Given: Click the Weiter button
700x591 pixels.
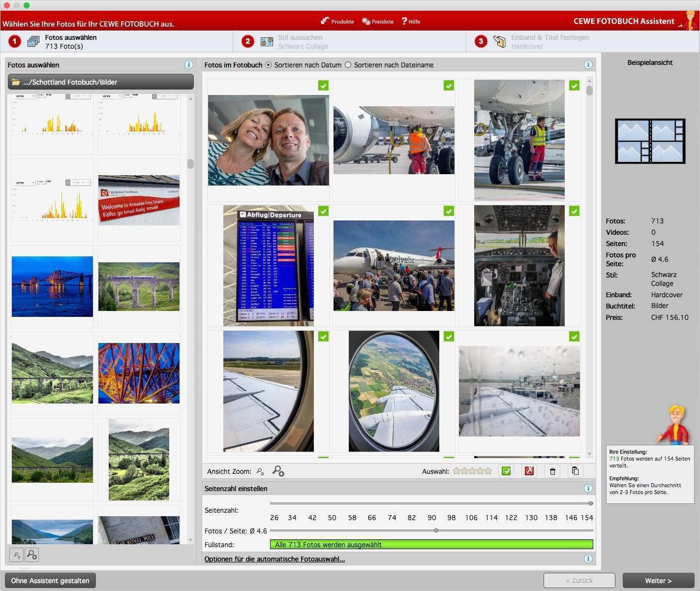Looking at the screenshot, I should [658, 580].
